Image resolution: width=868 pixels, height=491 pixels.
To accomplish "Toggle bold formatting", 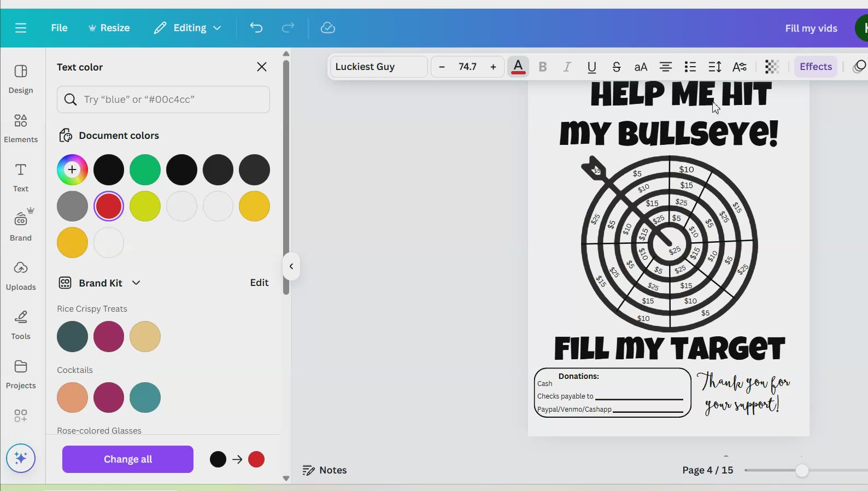I will tap(542, 67).
